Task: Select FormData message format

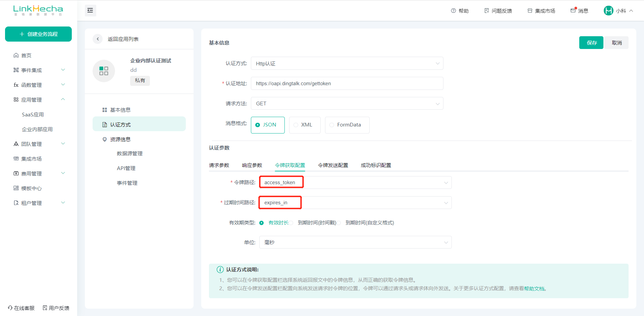Action: pyautogui.click(x=347, y=125)
